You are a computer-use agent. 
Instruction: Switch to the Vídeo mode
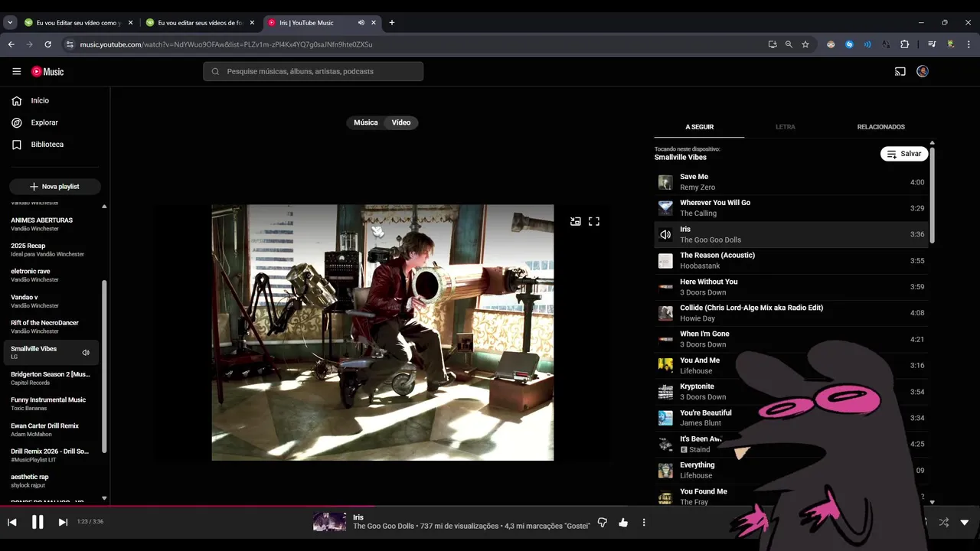pos(401,122)
